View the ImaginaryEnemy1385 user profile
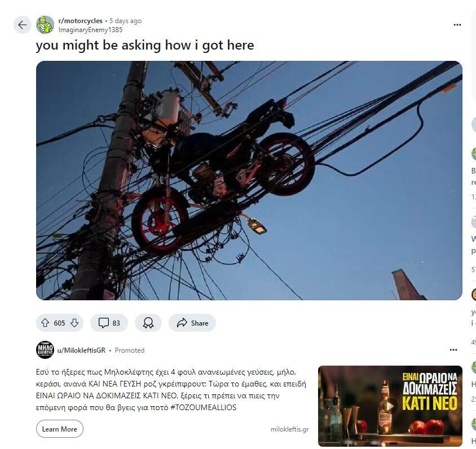This screenshot has width=476, height=449. coord(90,30)
